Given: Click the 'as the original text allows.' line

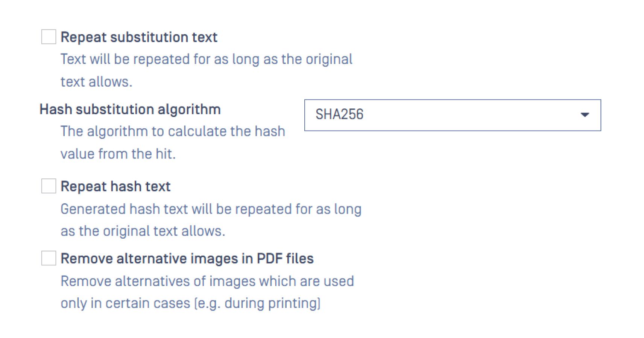Looking at the screenshot, I should click(143, 231).
